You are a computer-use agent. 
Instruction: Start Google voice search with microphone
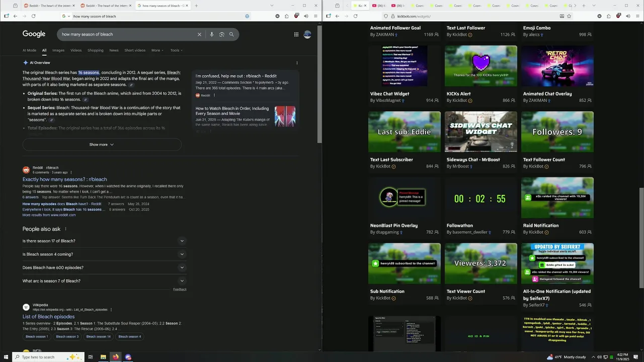pos(211,34)
